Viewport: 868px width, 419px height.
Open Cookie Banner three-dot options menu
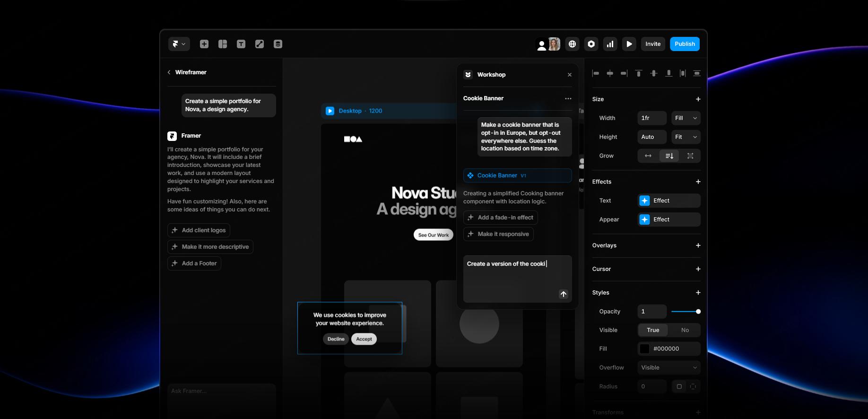point(568,99)
